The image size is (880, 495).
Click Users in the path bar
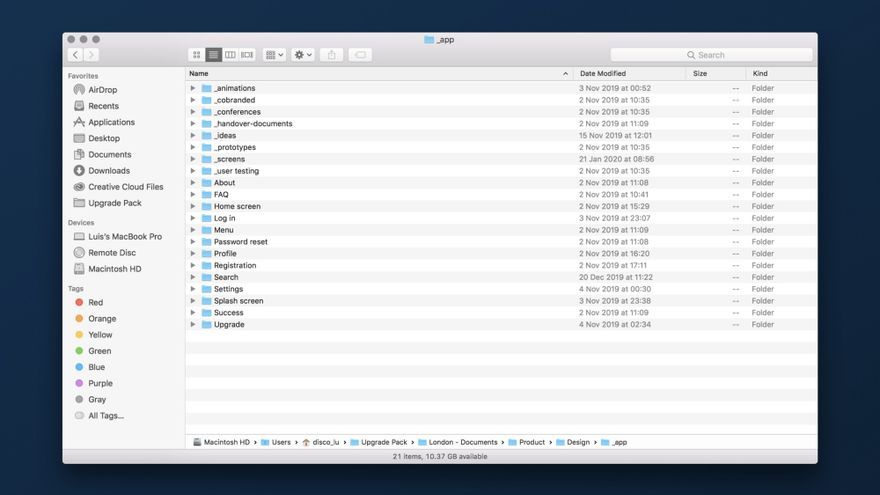276,442
